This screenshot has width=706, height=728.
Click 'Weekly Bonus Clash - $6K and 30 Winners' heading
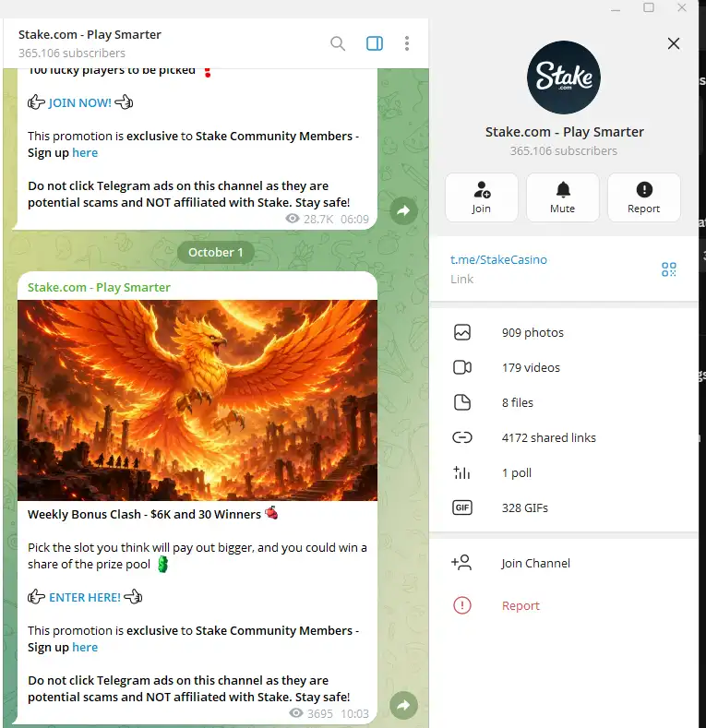[x=145, y=515]
